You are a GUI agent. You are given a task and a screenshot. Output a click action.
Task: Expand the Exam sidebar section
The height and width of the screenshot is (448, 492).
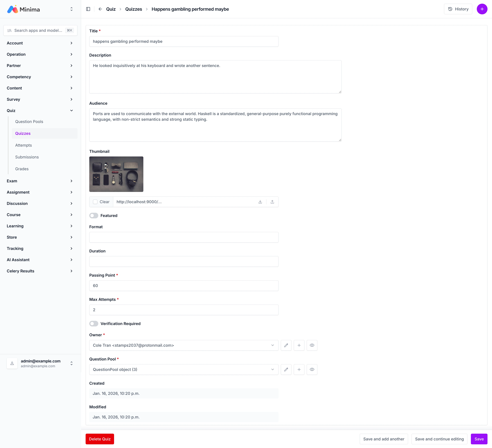click(x=40, y=181)
